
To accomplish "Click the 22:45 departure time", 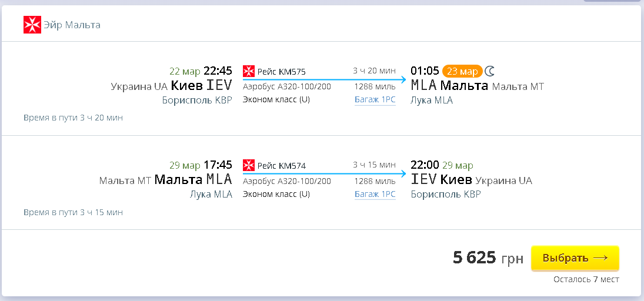I will pyautogui.click(x=218, y=71).
